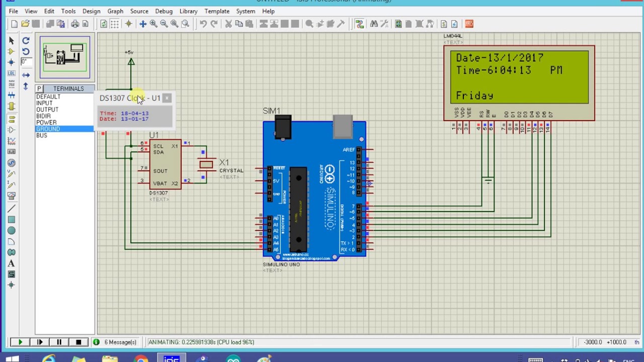
Task: Open the Debug menu
Action: click(164, 11)
